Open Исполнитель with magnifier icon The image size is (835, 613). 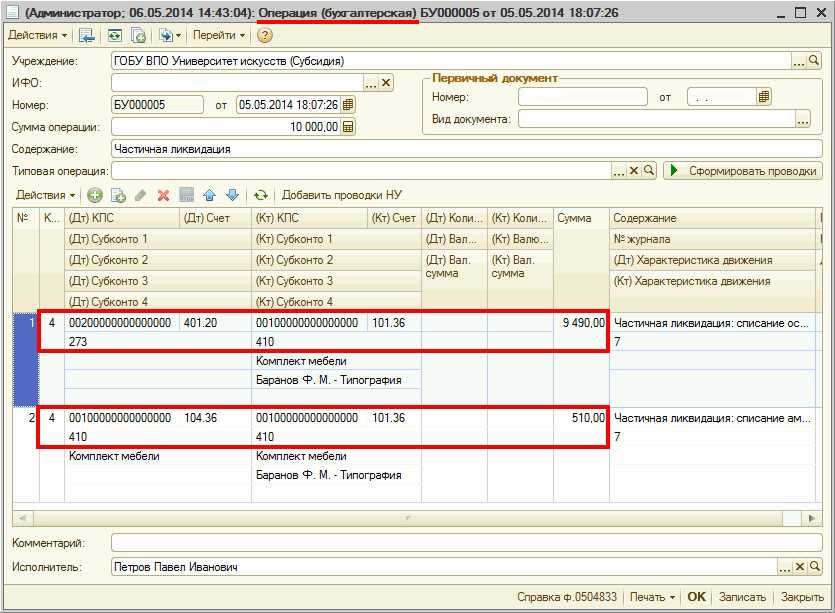point(814,567)
